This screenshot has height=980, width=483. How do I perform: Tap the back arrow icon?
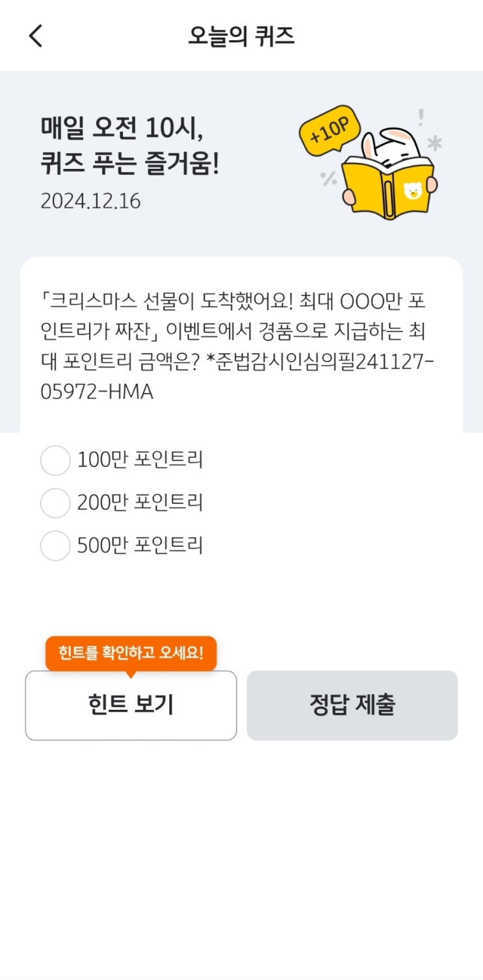click(x=36, y=36)
